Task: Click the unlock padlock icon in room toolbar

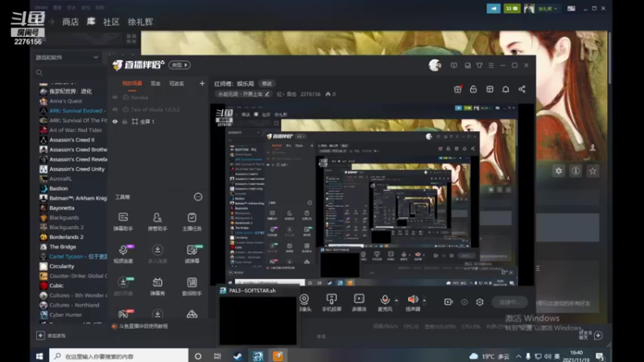Action: (473, 89)
